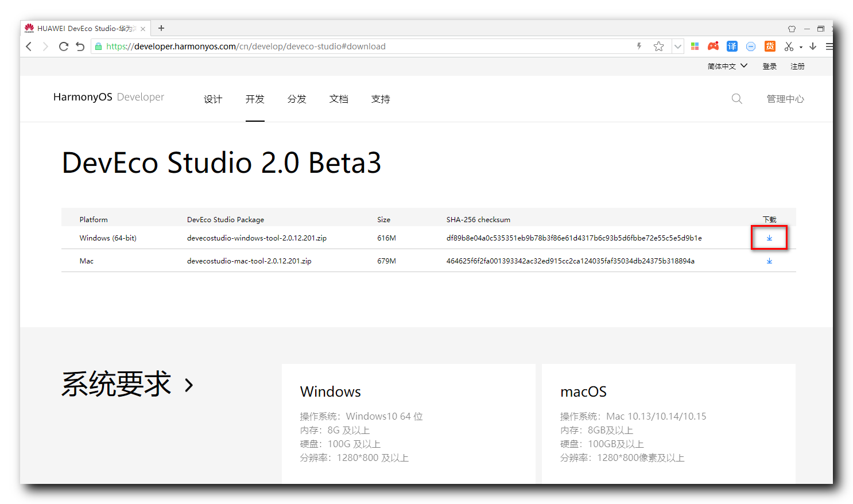
Task: Click the Mac SHA-256 checksum starting 464625f6
Action: 571,261
